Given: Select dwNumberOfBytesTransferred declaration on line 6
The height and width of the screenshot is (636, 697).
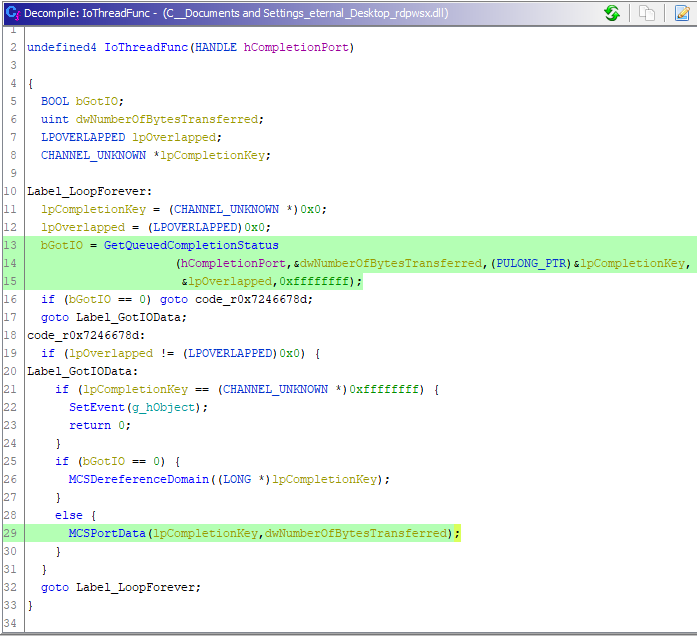Looking at the screenshot, I should pyautogui.click(x=167, y=119).
